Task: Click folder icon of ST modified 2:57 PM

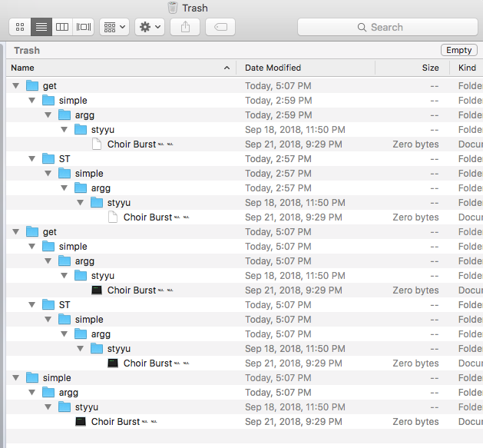Action: (x=48, y=158)
